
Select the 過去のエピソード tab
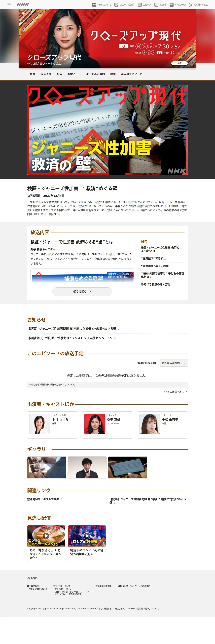132,74
